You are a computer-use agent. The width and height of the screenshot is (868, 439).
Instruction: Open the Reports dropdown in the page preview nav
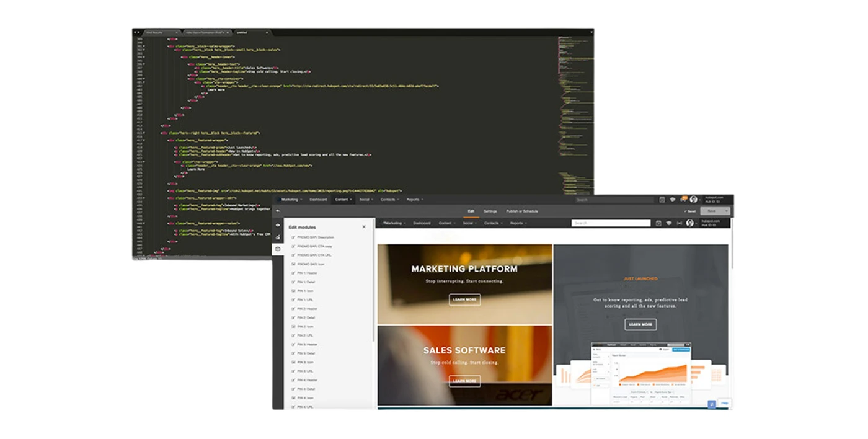[519, 223]
